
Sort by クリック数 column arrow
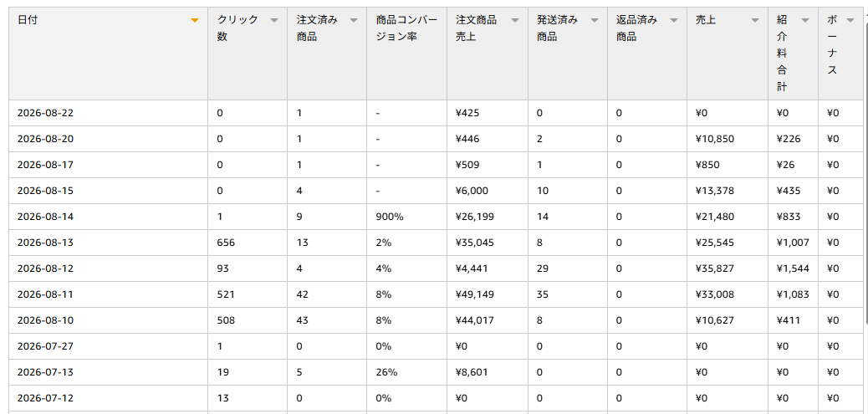click(273, 20)
